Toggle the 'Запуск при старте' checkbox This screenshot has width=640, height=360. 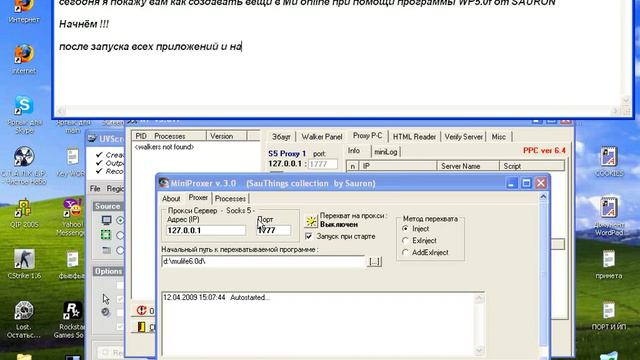(x=309, y=236)
